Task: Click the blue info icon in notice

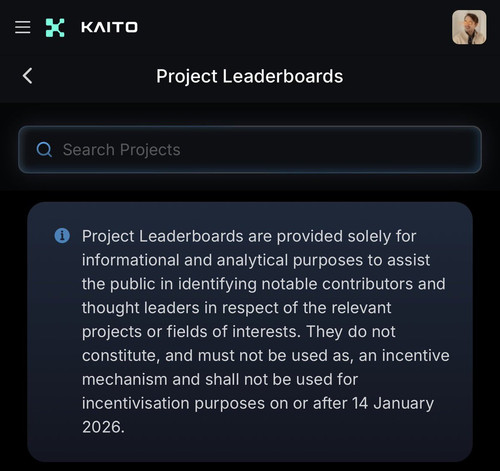Action: tap(62, 236)
